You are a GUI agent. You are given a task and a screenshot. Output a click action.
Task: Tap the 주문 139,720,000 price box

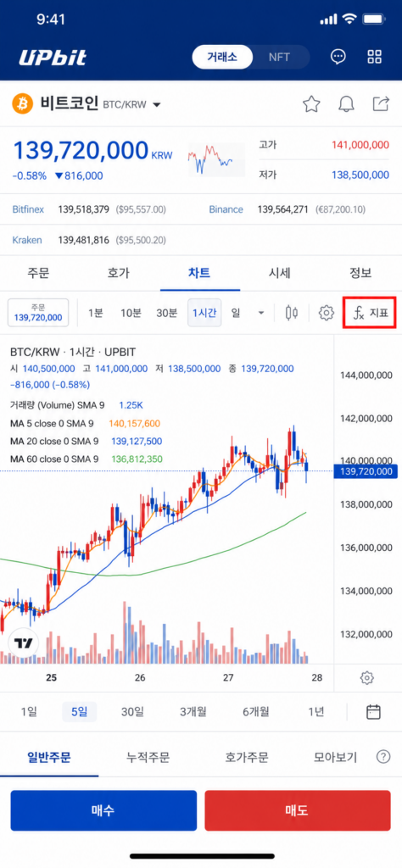click(x=38, y=313)
